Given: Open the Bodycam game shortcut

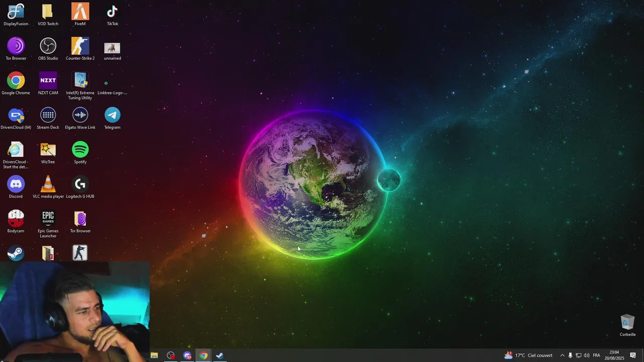Looking at the screenshot, I should tap(16, 222).
